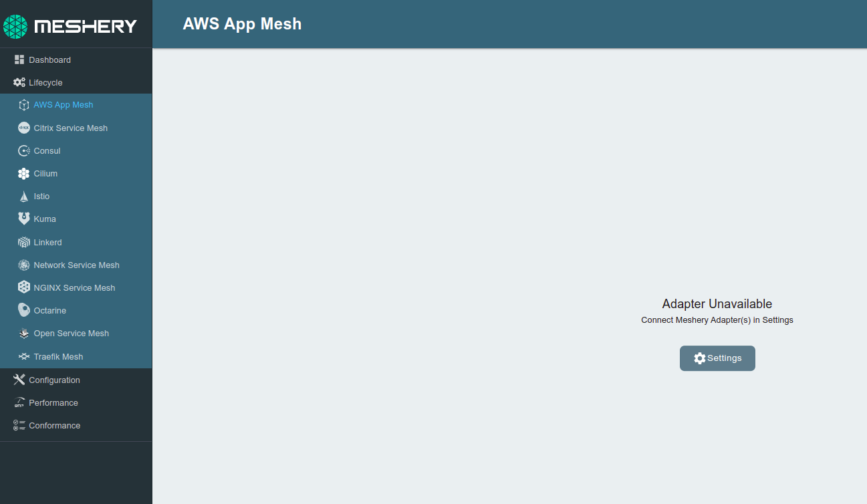The height and width of the screenshot is (504, 867).
Task: Open the Network Service Mesh adapter
Action: click(23, 265)
